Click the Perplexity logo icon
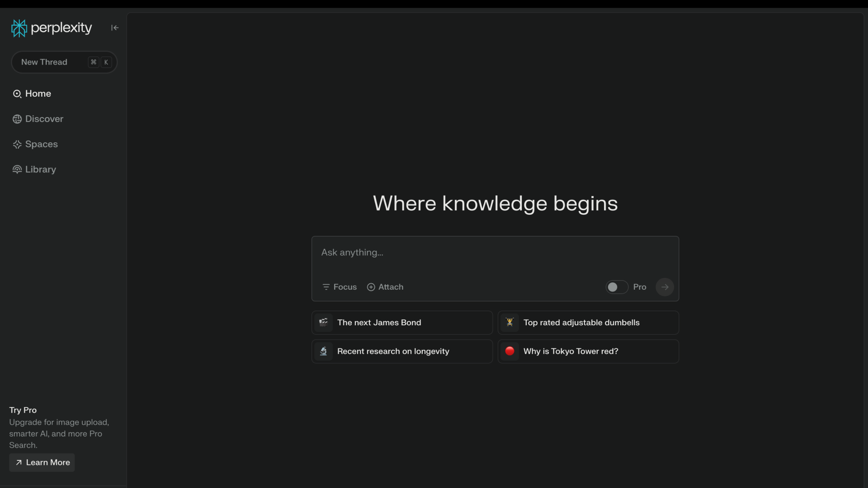 tap(19, 28)
